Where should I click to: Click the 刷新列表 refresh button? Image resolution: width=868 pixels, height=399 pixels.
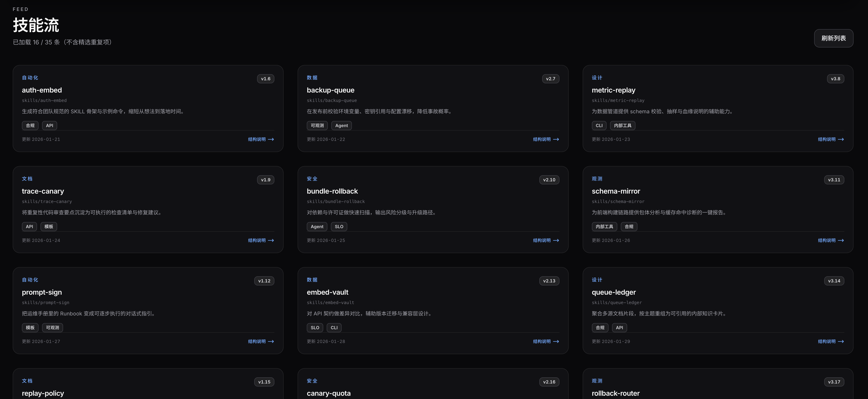pos(833,38)
